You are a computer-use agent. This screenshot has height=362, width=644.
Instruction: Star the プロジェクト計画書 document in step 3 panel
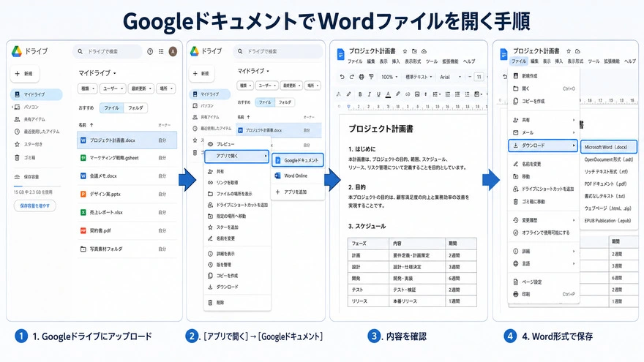point(405,51)
